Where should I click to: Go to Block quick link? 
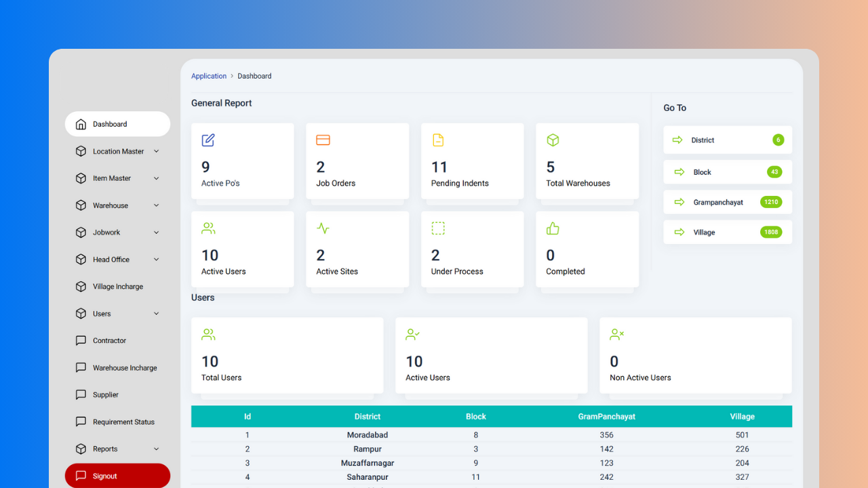pyautogui.click(x=728, y=172)
